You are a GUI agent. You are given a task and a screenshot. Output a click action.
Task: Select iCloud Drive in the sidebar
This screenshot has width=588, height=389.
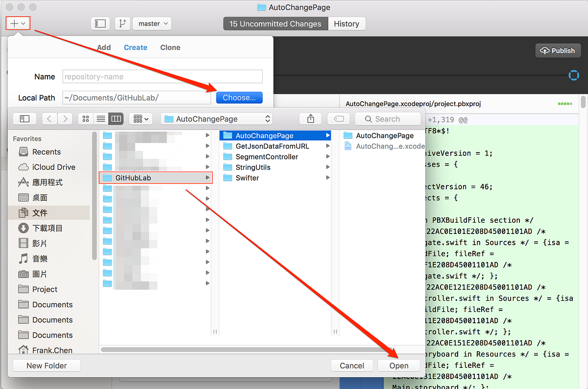tap(45, 167)
